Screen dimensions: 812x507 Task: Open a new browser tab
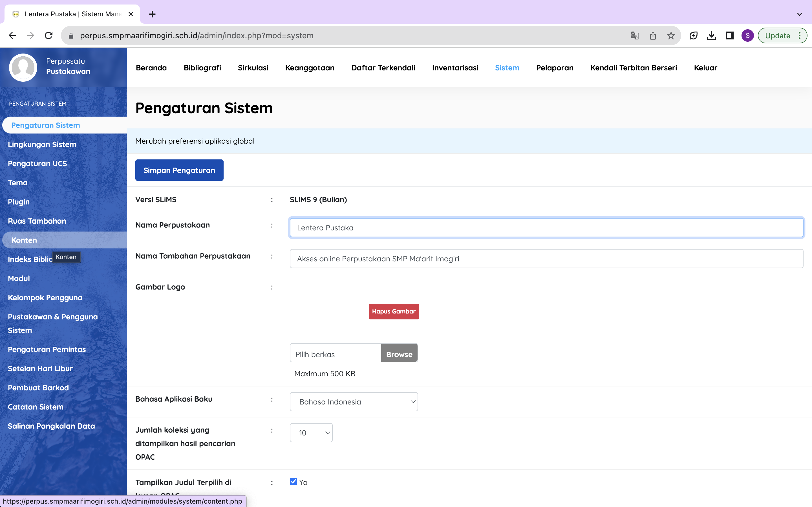click(152, 14)
